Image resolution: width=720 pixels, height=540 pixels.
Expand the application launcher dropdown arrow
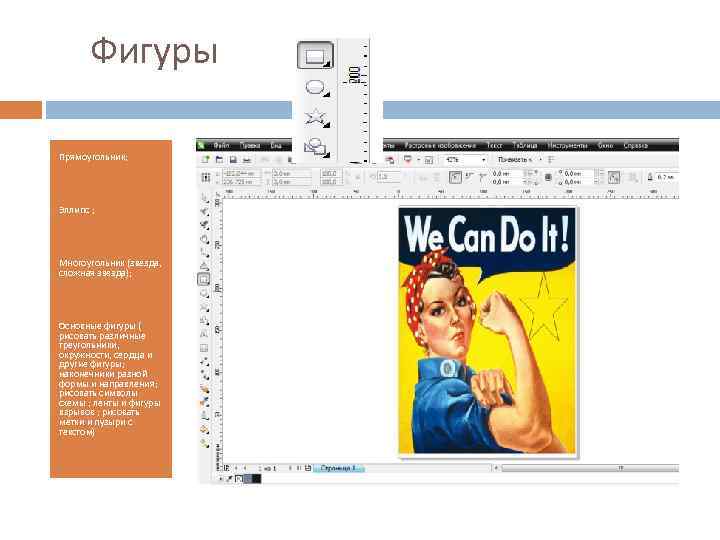[418, 159]
